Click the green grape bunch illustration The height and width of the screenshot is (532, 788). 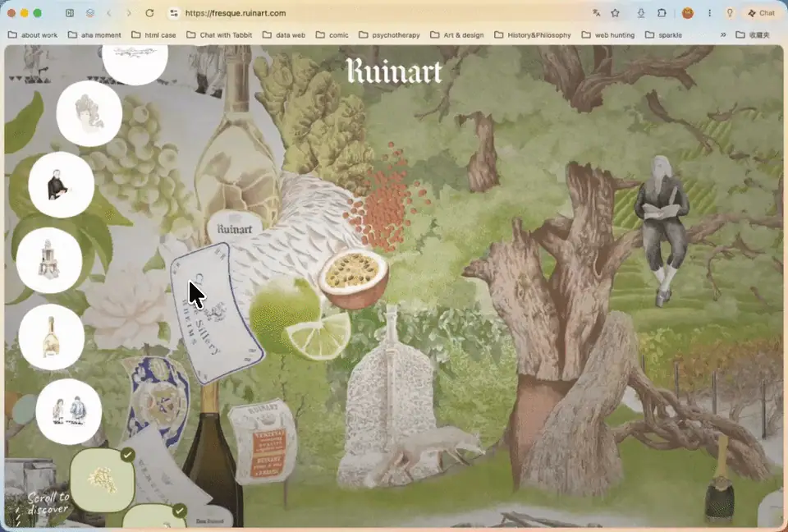coord(140,161)
